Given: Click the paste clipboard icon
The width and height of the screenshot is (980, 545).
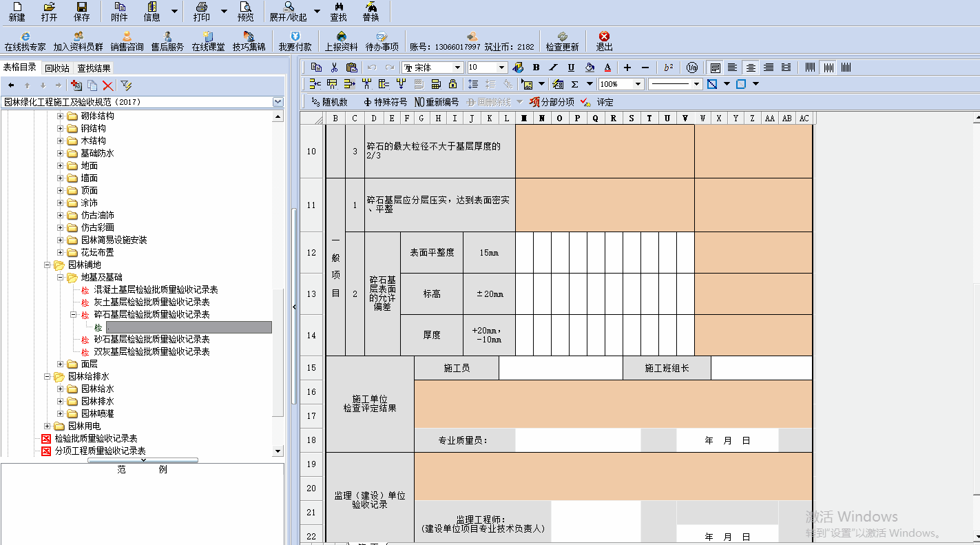Looking at the screenshot, I should coord(351,68).
